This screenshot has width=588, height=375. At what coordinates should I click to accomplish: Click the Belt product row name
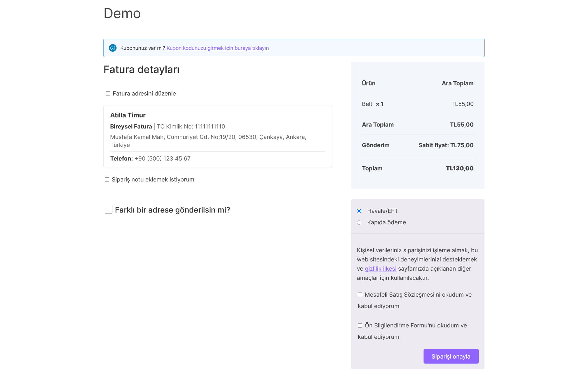click(x=367, y=104)
